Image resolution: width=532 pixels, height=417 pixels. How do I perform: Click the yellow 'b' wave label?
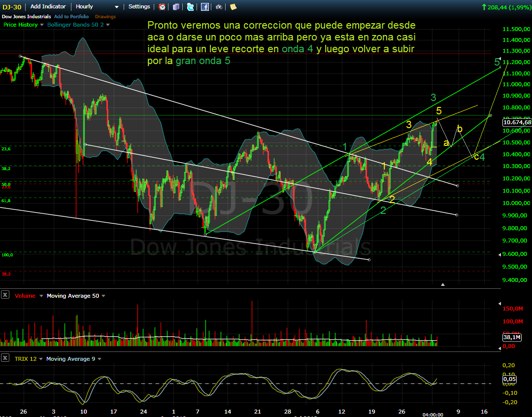(x=460, y=129)
